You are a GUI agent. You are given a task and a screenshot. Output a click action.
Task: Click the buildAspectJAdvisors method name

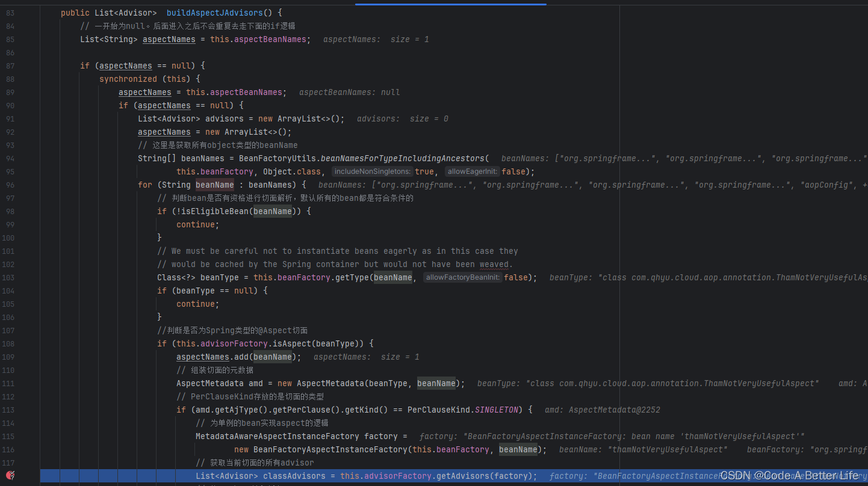tap(214, 13)
